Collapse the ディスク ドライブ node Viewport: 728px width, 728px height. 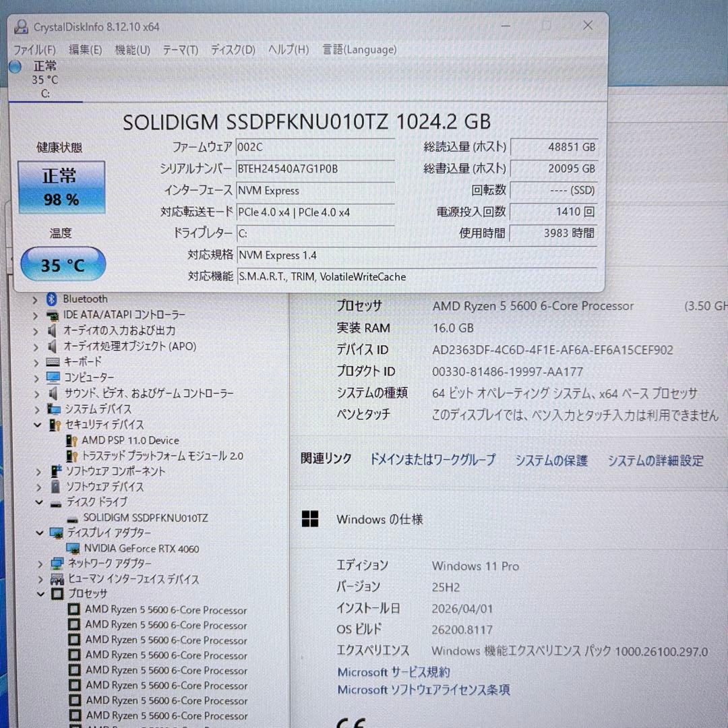tap(40, 502)
